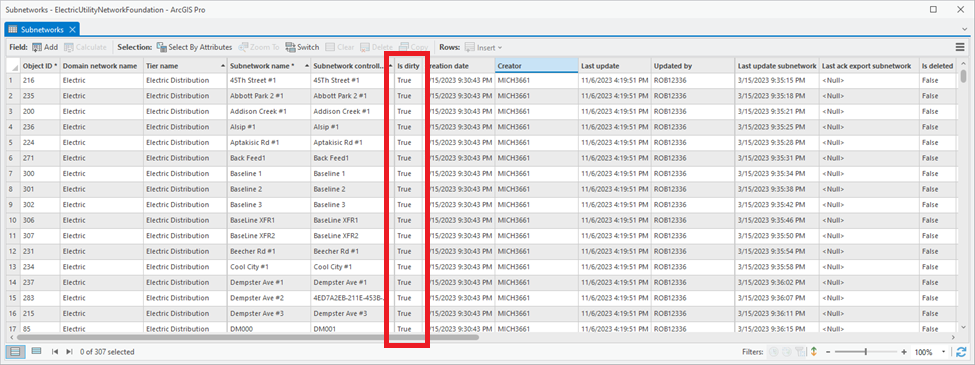Screen dimensions: 975x365
Task: Click Object ID cell 236
Action: [x=40, y=127]
